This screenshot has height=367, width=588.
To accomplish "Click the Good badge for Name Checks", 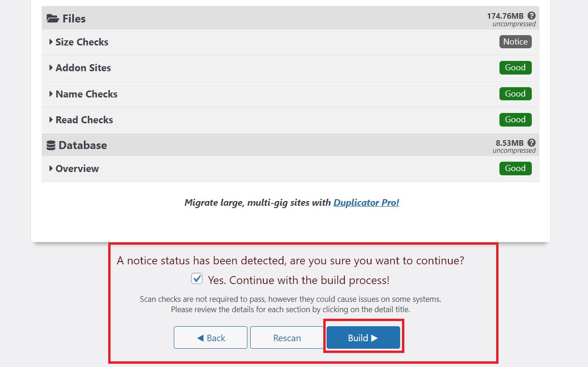I will [515, 94].
